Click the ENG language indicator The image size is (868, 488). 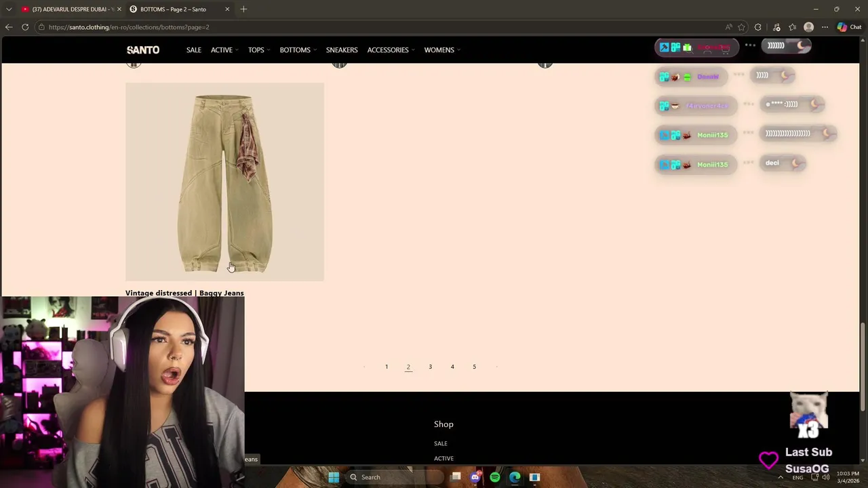point(797,477)
